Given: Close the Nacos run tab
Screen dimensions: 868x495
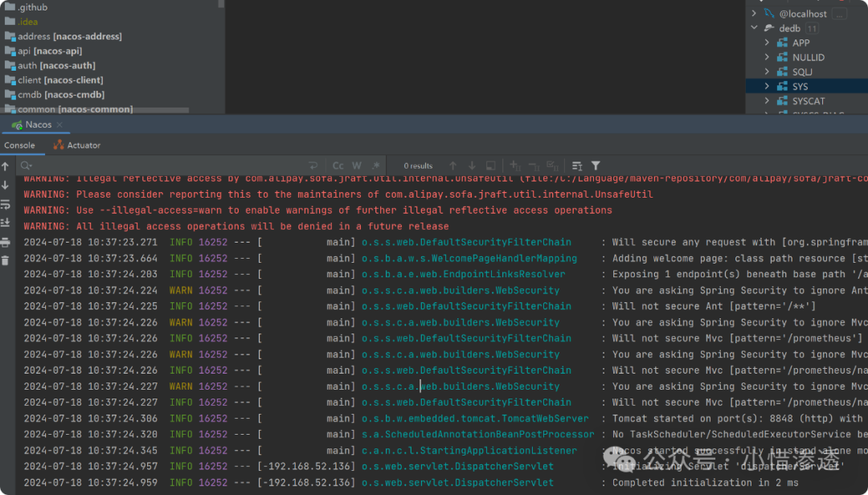Looking at the screenshot, I should pyautogui.click(x=59, y=125).
